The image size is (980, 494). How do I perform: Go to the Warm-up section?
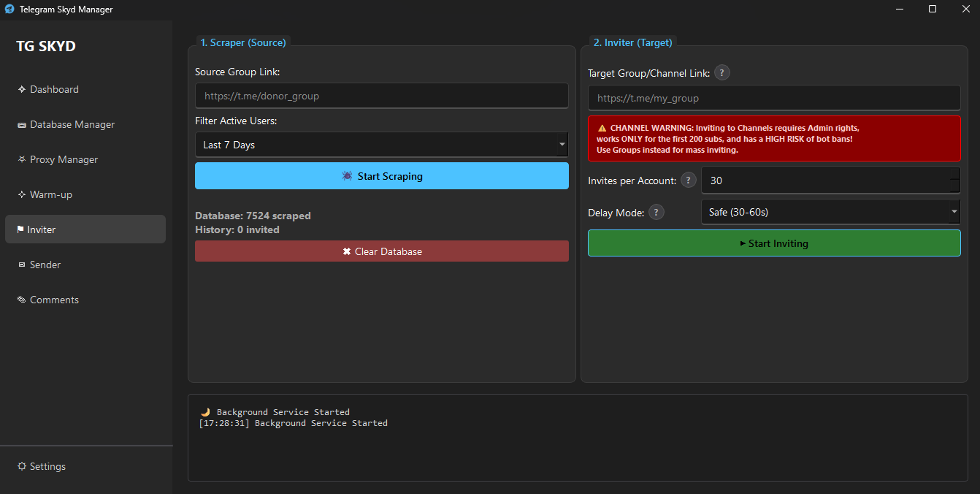tap(50, 194)
